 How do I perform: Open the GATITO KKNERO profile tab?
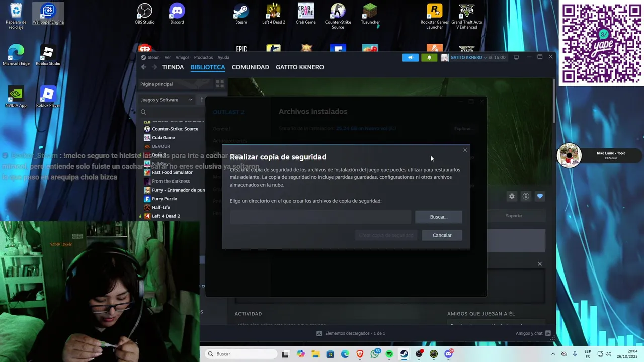[x=300, y=67]
